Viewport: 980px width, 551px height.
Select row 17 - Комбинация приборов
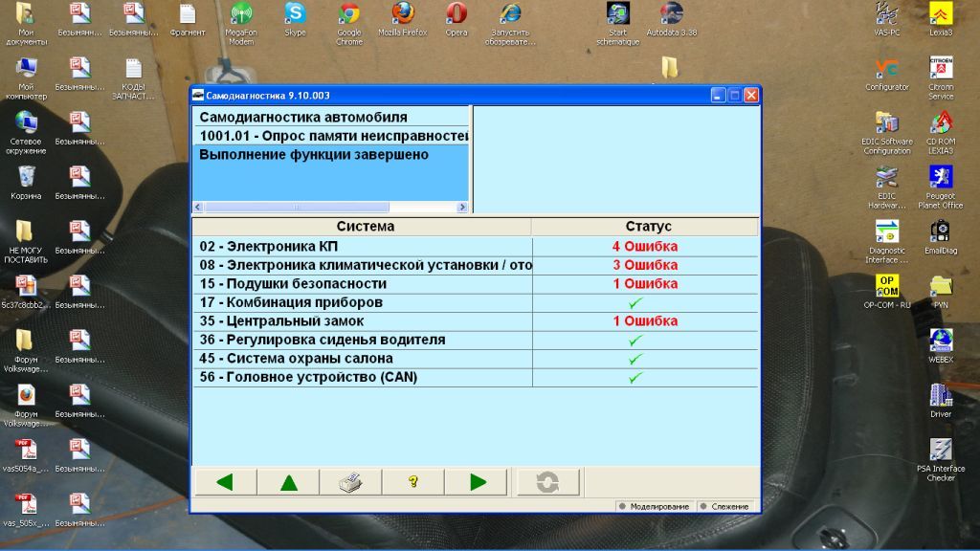coord(475,302)
